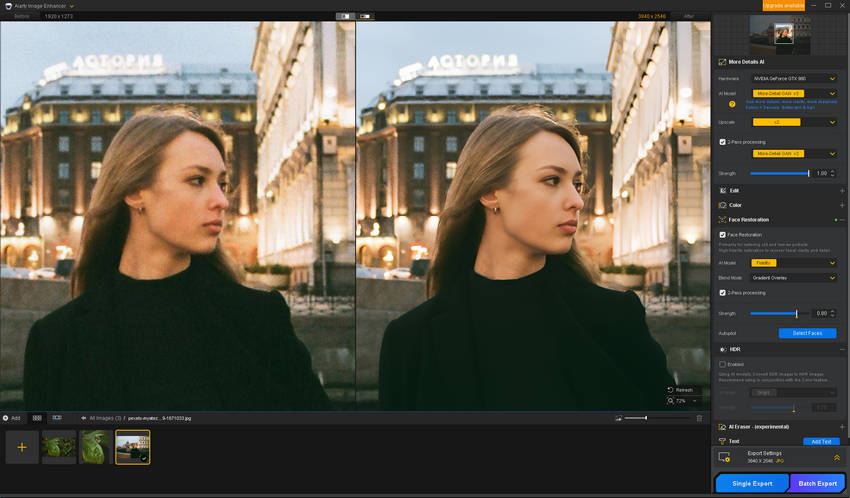Open the second-pass model dropdown
The height and width of the screenshot is (498, 850).
tap(794, 154)
